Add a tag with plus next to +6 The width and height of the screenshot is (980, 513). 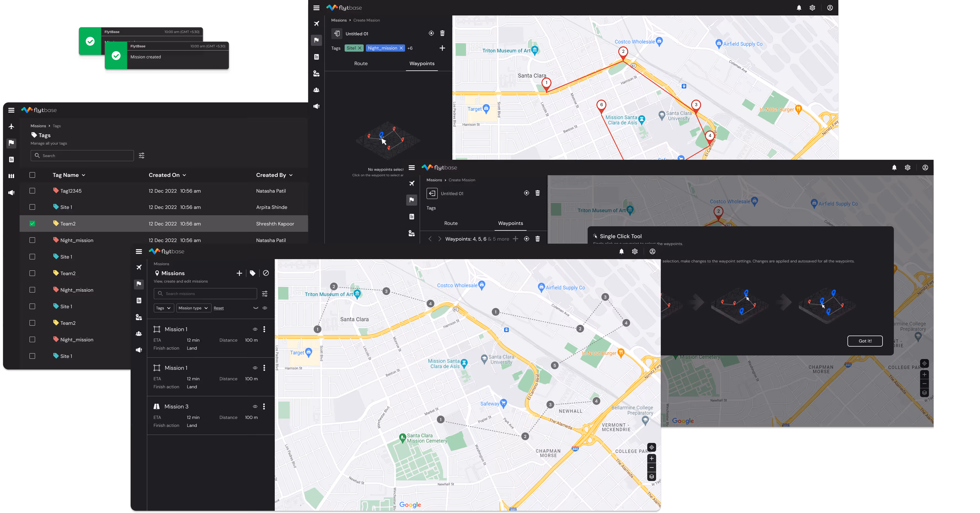click(x=442, y=48)
